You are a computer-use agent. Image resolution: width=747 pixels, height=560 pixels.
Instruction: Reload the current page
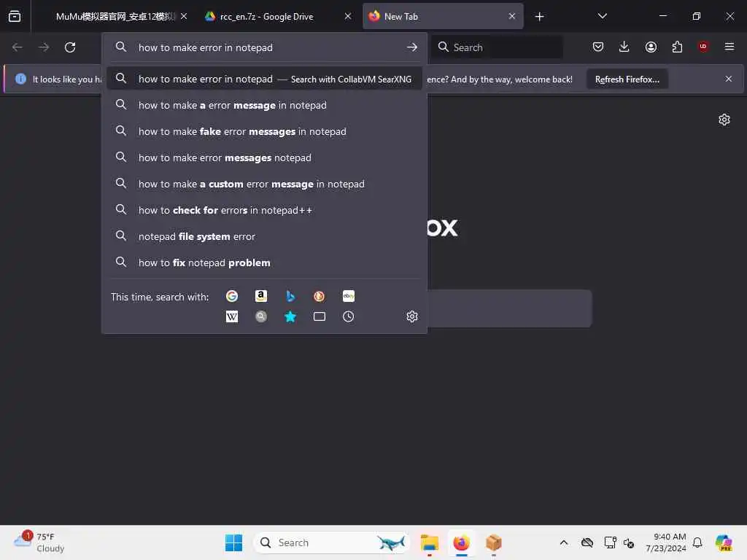[x=70, y=47]
